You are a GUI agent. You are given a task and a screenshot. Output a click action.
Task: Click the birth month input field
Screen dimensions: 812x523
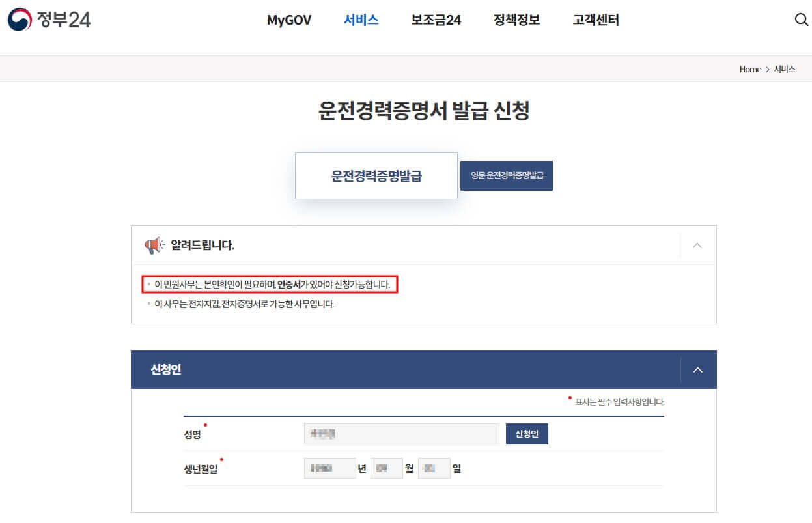(386, 468)
